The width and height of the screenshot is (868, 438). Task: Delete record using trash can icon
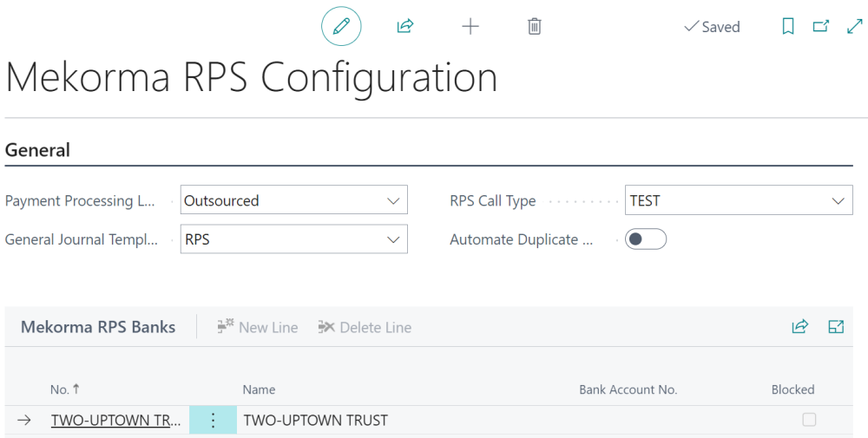tap(534, 26)
